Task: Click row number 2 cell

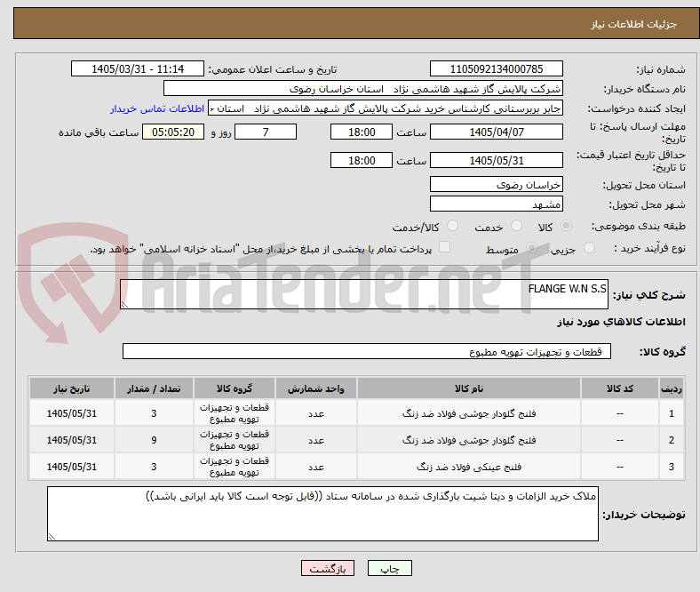Action: coord(672,440)
